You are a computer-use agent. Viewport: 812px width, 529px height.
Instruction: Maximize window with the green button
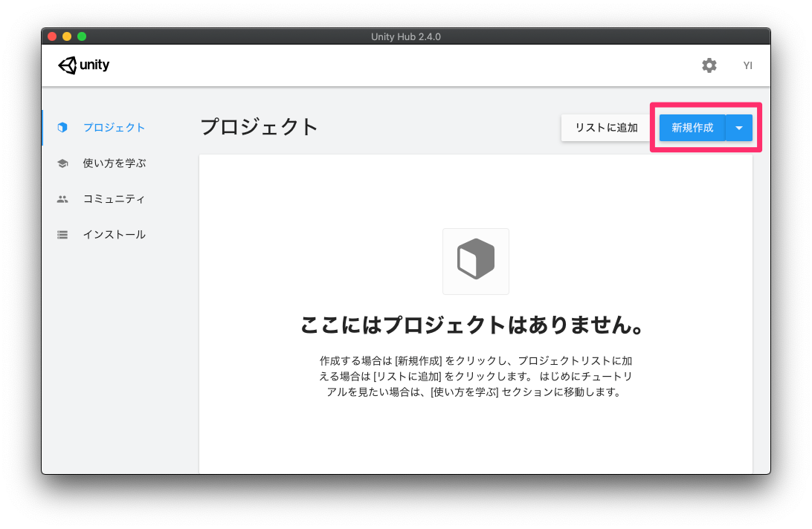(x=82, y=36)
